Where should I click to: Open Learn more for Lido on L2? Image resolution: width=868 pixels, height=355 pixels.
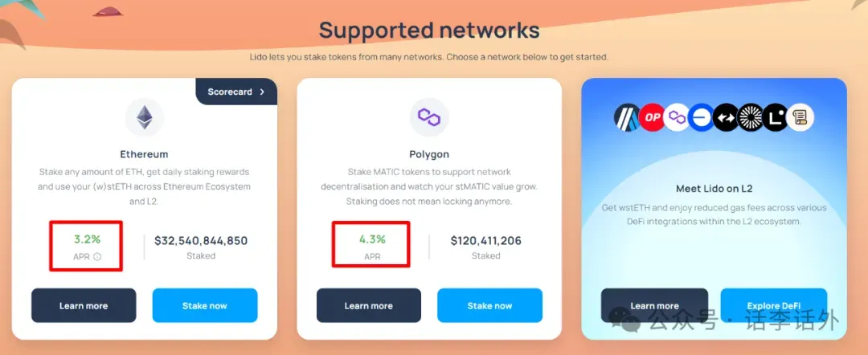click(654, 305)
